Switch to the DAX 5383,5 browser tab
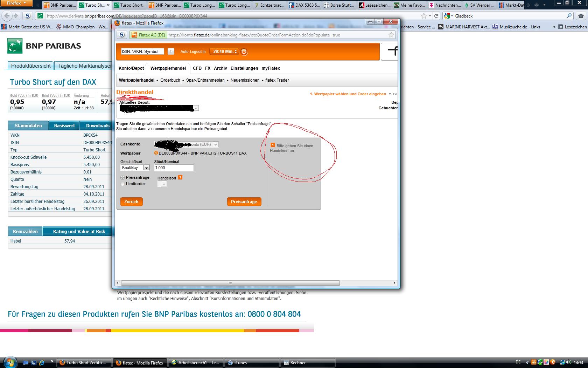The image size is (588, 368). [304, 5]
